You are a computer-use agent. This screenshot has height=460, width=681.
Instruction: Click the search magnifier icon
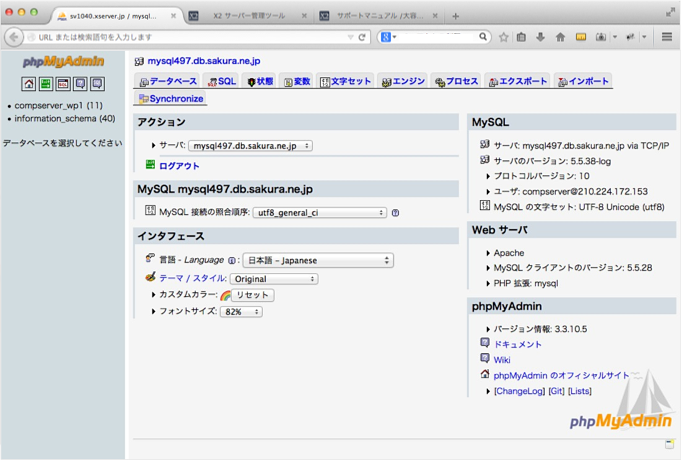click(483, 37)
